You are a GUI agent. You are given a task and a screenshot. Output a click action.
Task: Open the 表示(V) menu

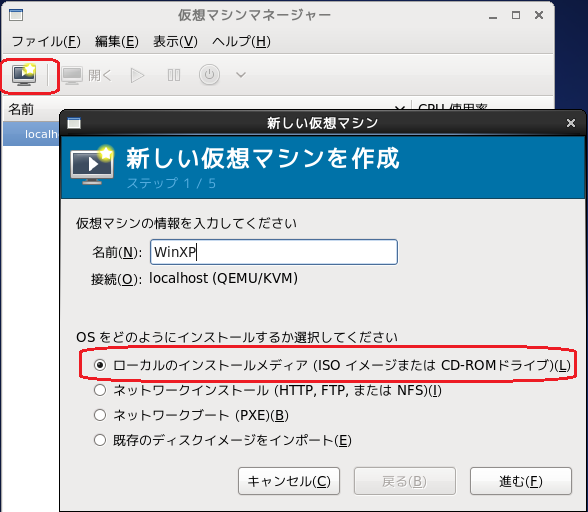click(x=175, y=41)
